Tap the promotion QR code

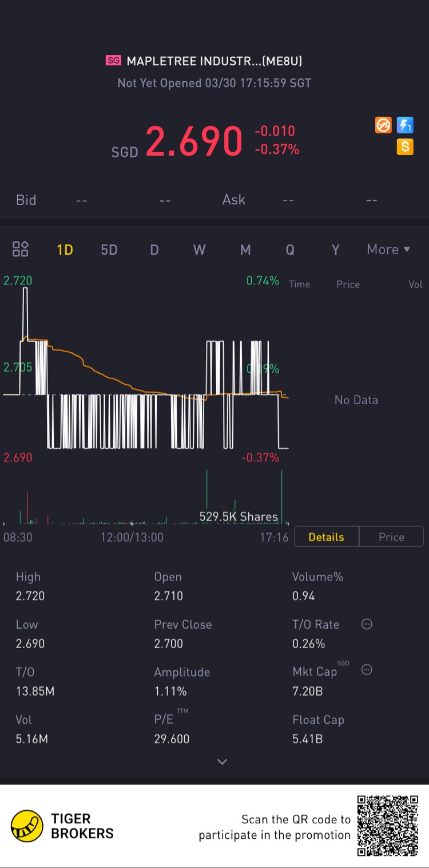tap(388, 826)
